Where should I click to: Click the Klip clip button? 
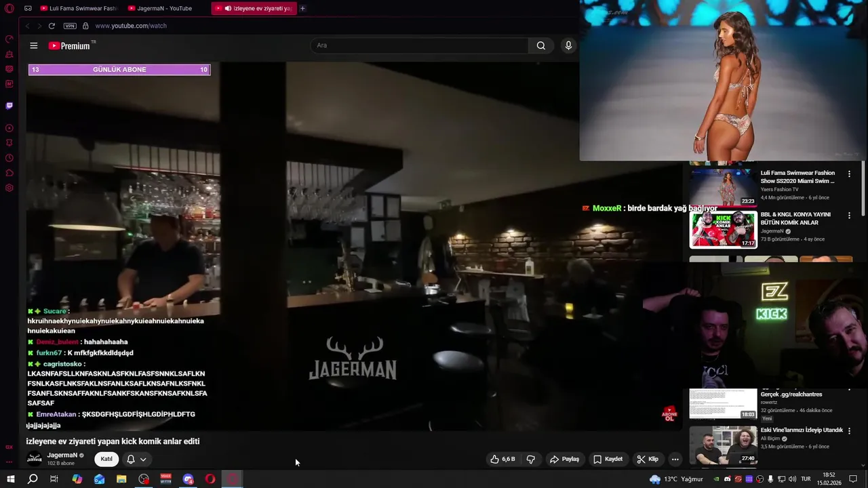[x=648, y=459]
